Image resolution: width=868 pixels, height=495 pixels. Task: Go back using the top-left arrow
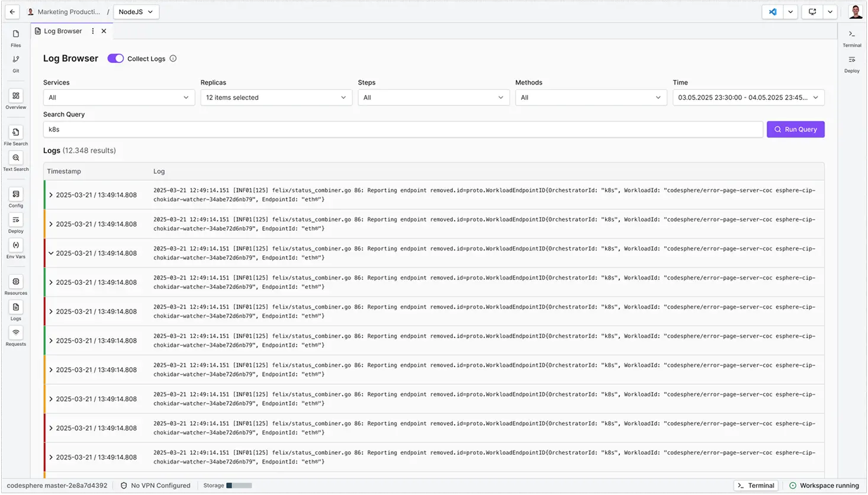pos(12,12)
